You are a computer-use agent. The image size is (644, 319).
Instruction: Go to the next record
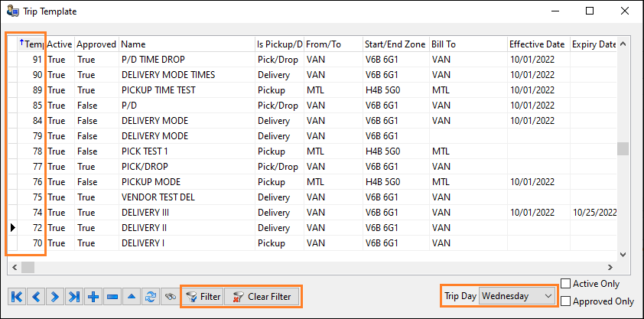[54, 297]
